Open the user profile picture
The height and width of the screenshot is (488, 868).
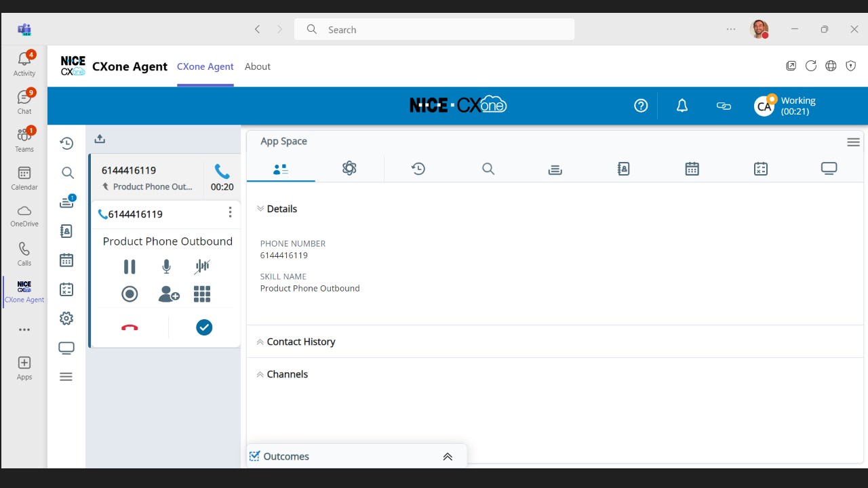(x=759, y=29)
